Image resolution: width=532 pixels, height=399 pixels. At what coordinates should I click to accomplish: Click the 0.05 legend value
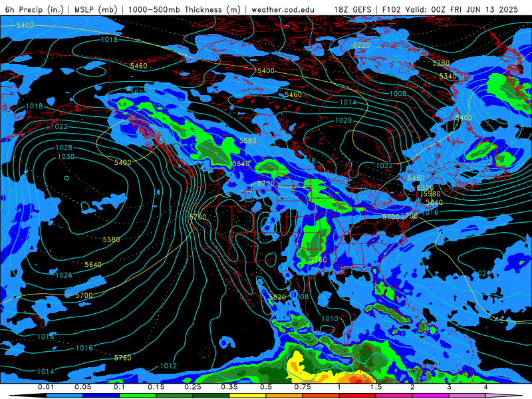click(82, 387)
